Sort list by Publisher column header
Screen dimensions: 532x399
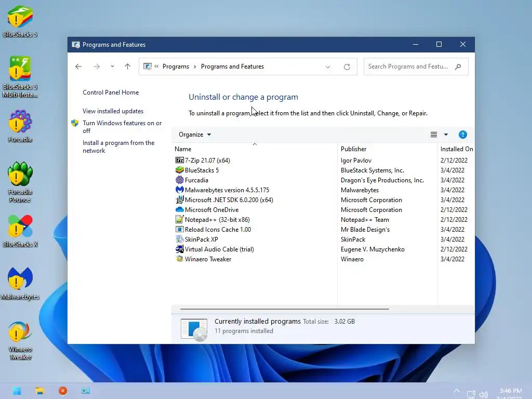click(x=387, y=149)
